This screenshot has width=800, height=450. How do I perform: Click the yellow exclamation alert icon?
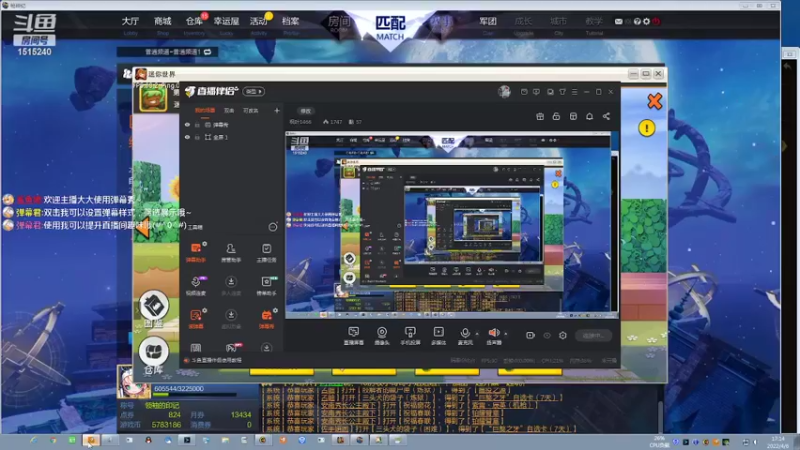pyautogui.click(x=646, y=128)
